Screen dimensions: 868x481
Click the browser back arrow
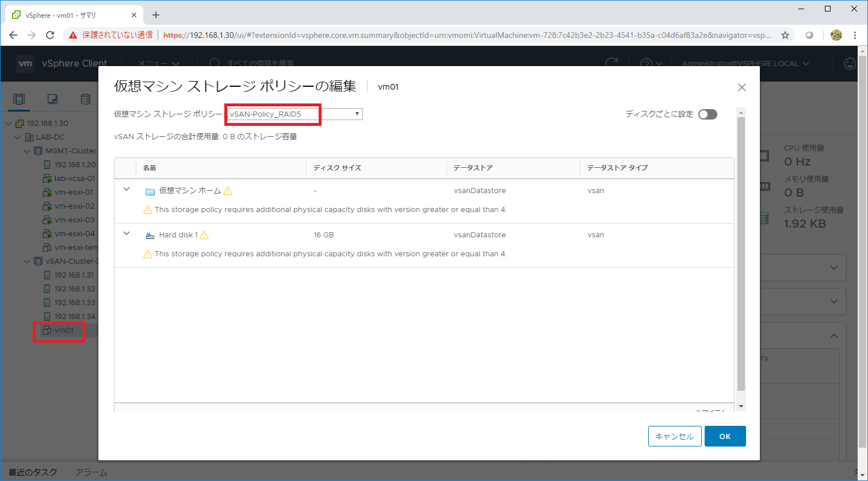point(13,35)
